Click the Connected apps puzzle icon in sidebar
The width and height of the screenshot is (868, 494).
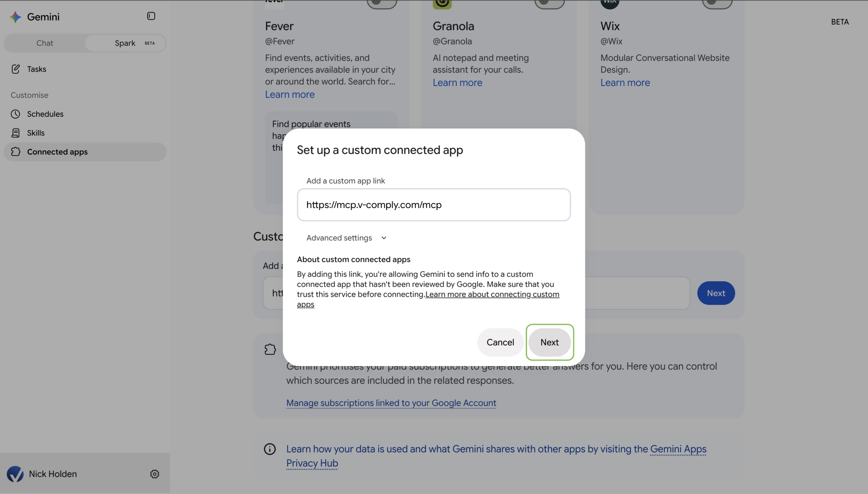tap(16, 152)
